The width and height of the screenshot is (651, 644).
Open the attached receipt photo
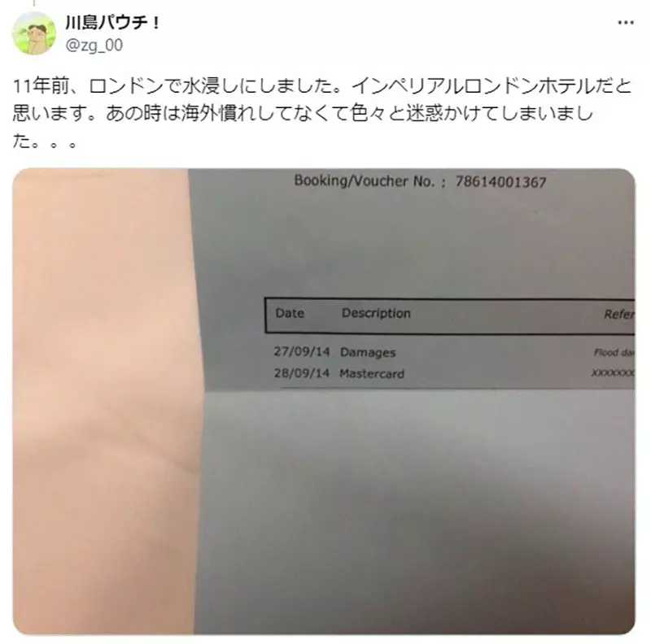[324, 401]
